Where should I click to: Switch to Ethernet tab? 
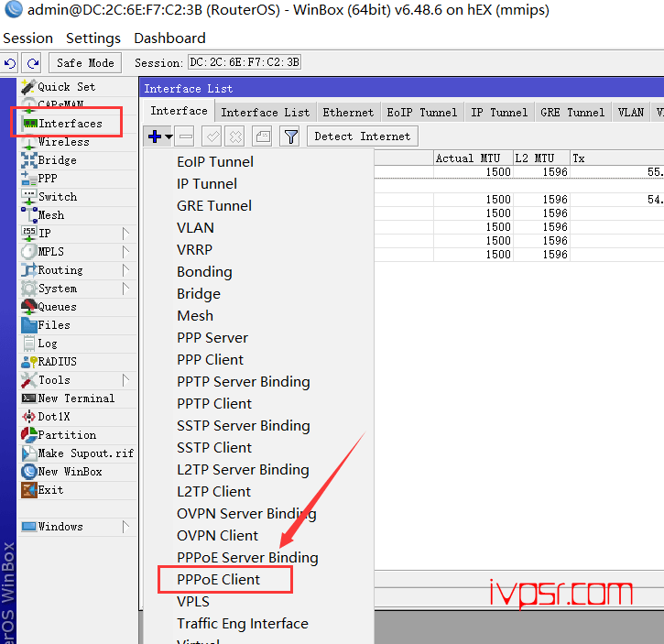coord(349,113)
